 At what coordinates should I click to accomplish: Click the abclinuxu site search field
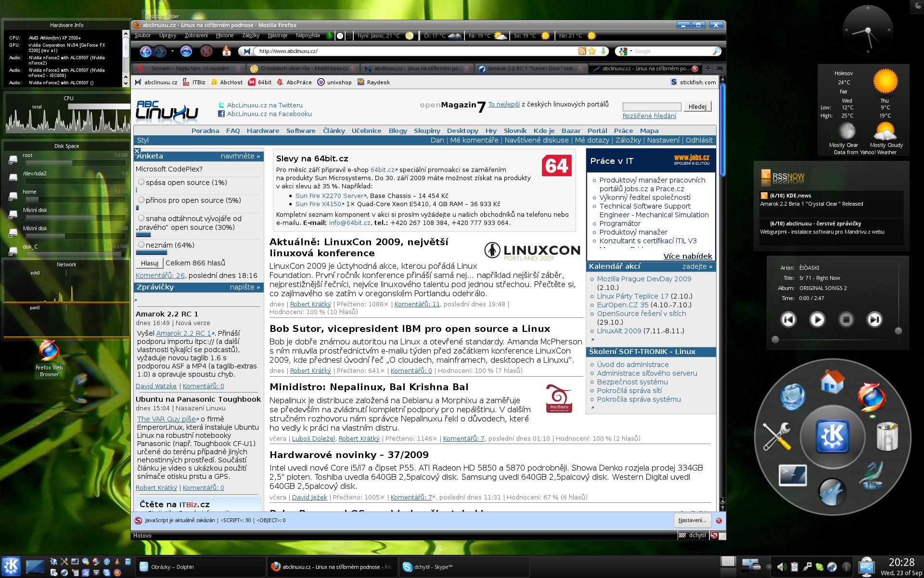pyautogui.click(x=652, y=106)
